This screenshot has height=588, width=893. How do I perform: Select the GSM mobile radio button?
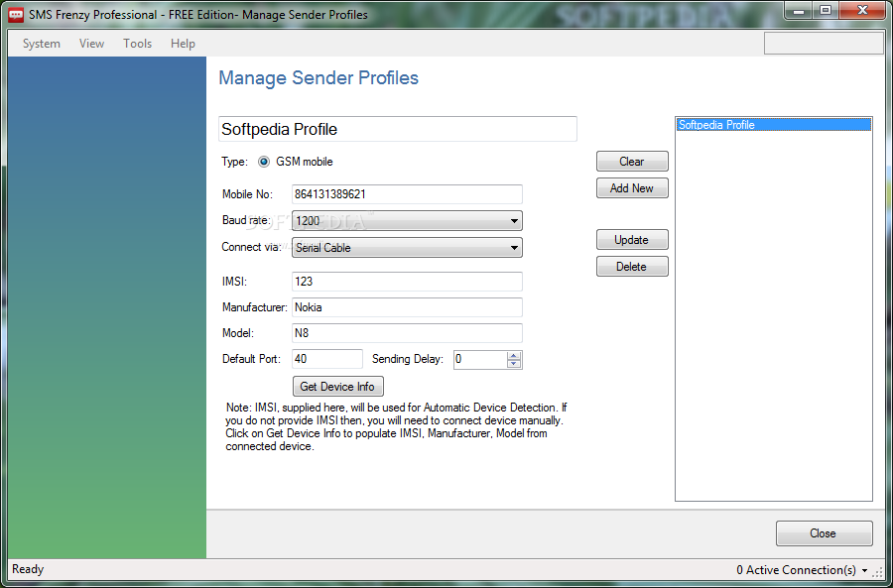click(264, 162)
